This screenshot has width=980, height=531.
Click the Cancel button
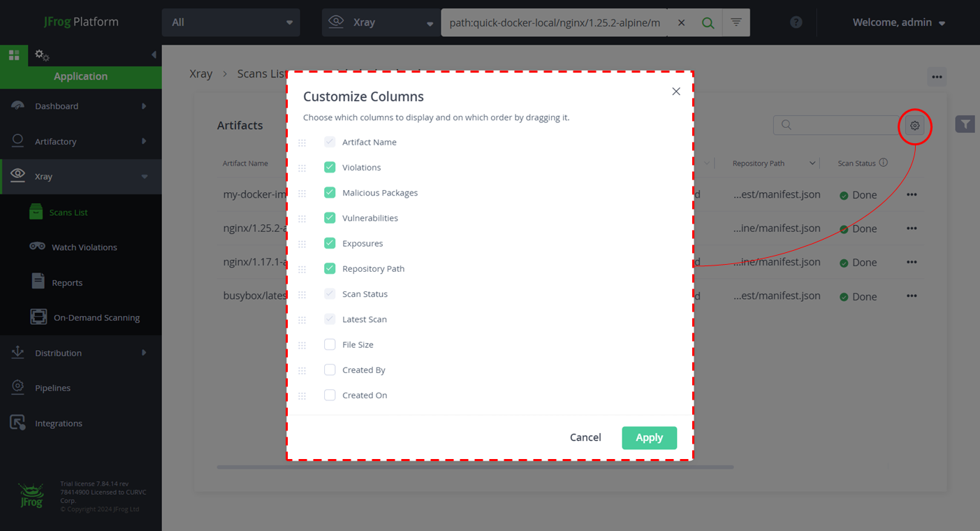[585, 437]
